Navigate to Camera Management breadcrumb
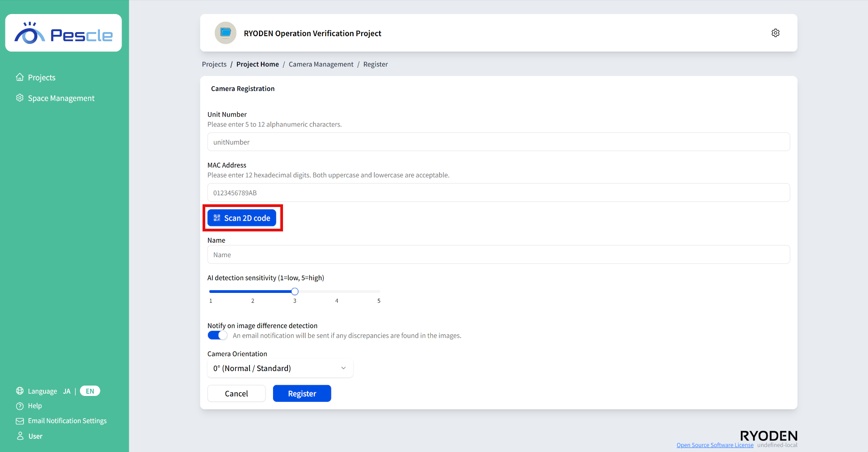 coord(321,64)
